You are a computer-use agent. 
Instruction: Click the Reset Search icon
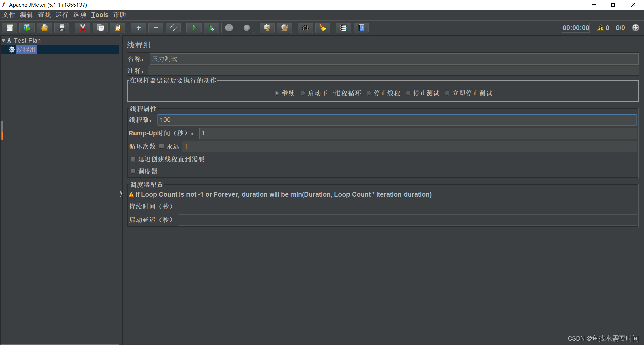click(323, 28)
